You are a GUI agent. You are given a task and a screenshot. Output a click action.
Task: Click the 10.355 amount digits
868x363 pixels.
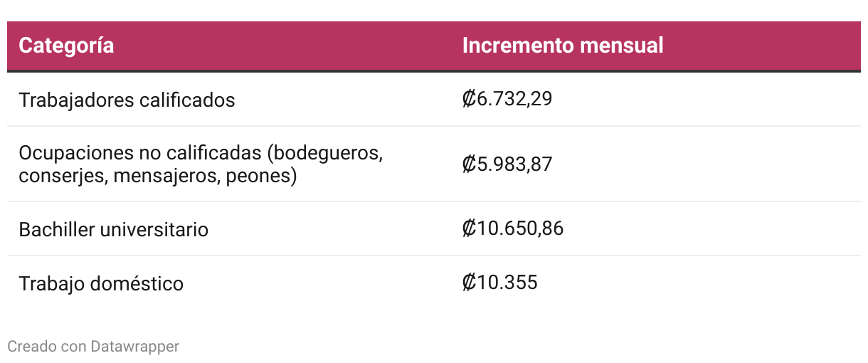point(507,283)
